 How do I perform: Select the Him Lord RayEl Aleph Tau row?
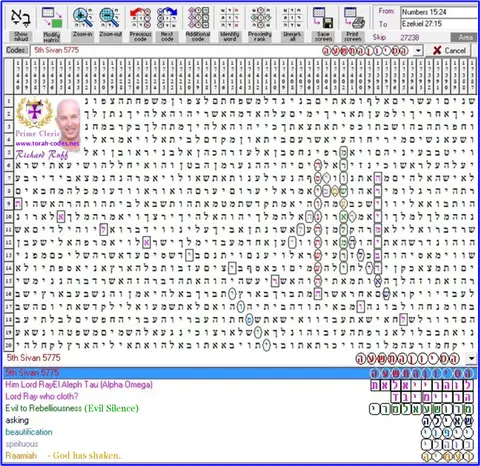tap(240, 385)
